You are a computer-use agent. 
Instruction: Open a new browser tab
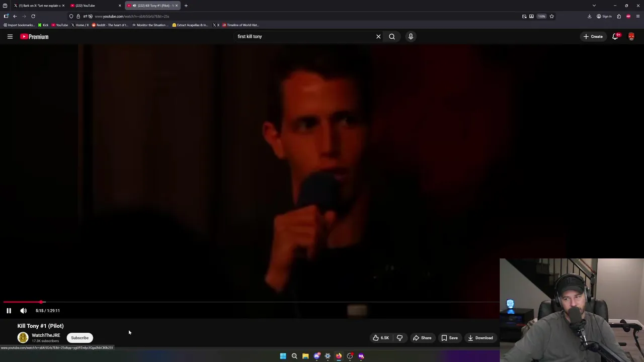186,6
